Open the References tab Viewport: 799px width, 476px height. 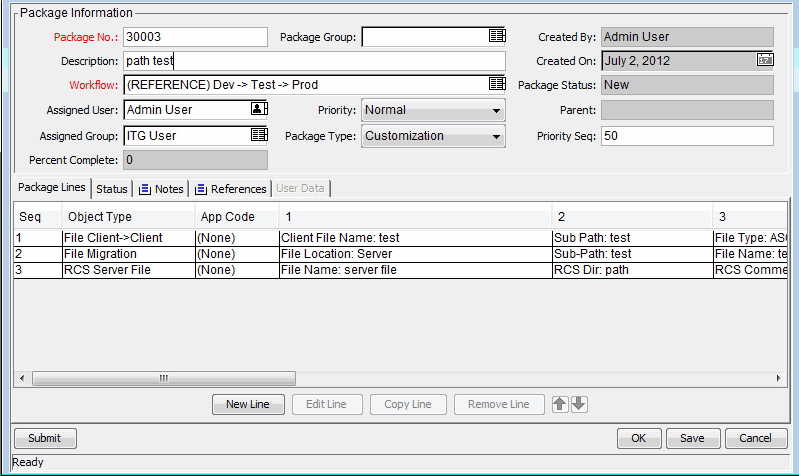[x=231, y=189]
